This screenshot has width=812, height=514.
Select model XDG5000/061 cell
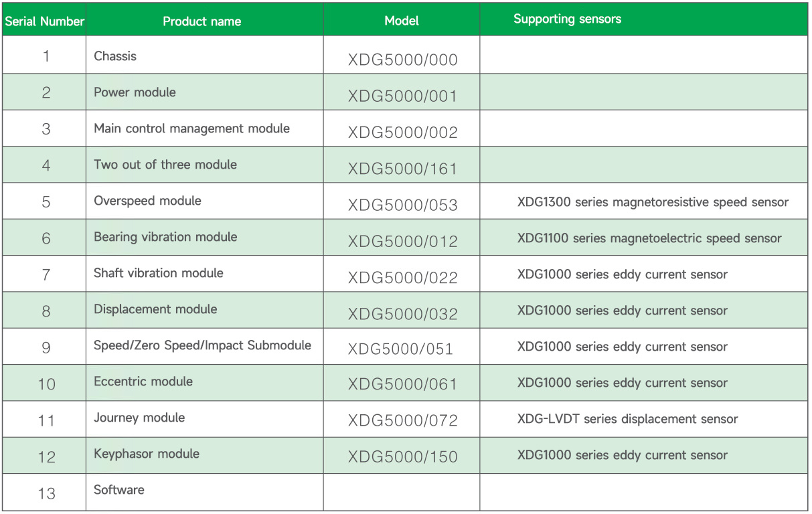pyautogui.click(x=402, y=383)
